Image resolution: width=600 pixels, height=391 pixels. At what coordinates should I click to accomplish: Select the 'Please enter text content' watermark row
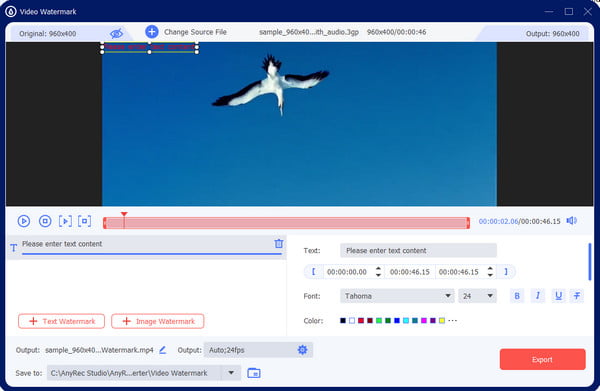tap(147, 247)
